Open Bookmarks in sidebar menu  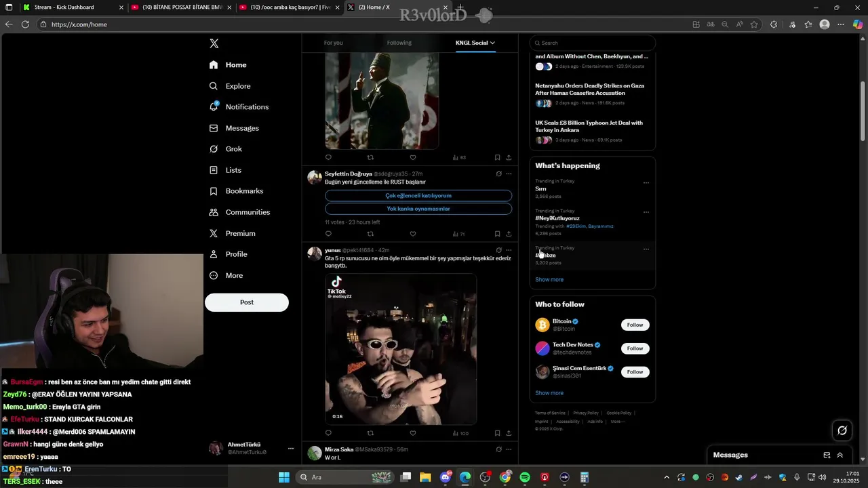point(237,191)
